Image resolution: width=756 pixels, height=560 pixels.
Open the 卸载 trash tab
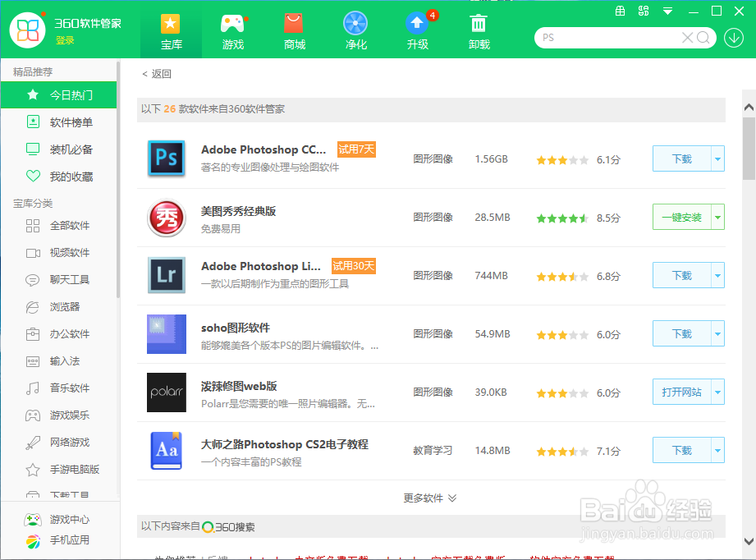point(479,32)
